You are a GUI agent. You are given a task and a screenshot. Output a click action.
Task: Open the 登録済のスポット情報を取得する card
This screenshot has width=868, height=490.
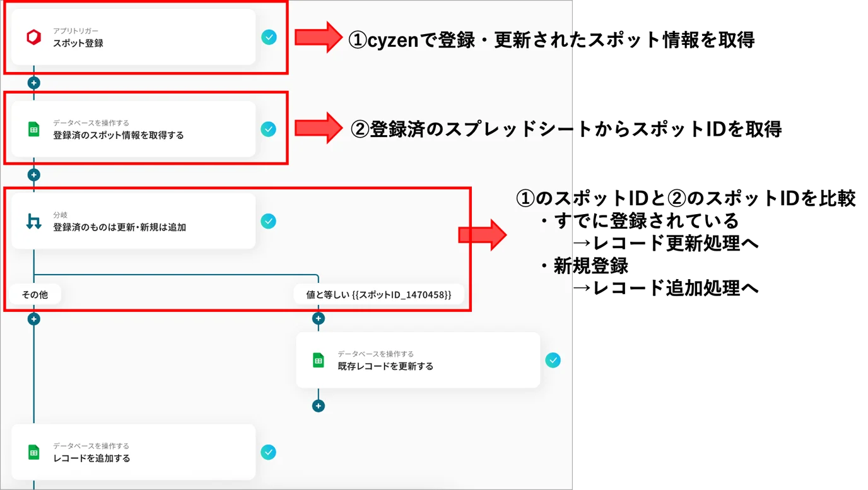134,129
